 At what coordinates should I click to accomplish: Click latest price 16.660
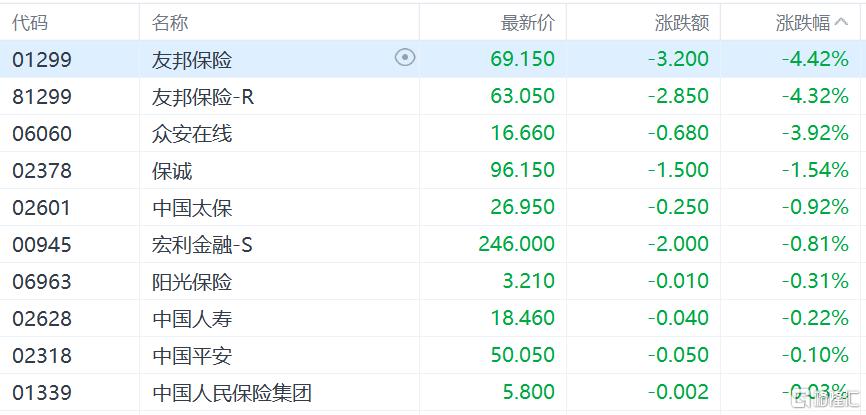[x=522, y=133]
